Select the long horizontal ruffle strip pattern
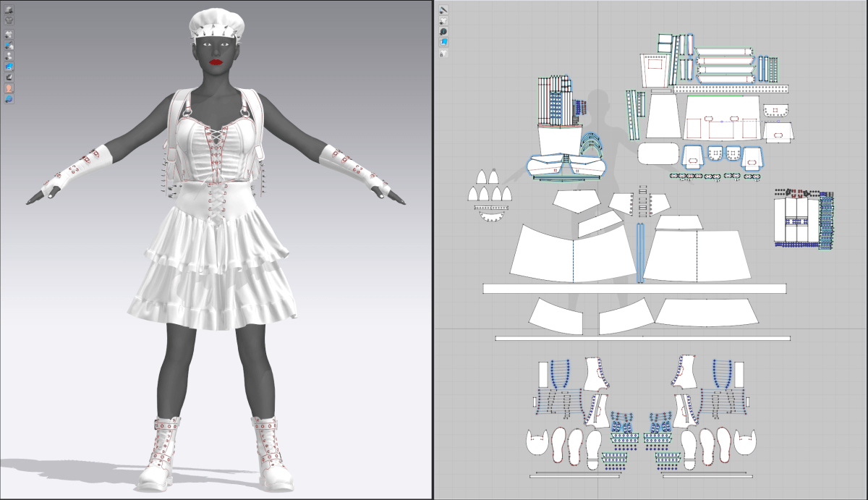This screenshot has height=500, width=868. tap(634, 289)
